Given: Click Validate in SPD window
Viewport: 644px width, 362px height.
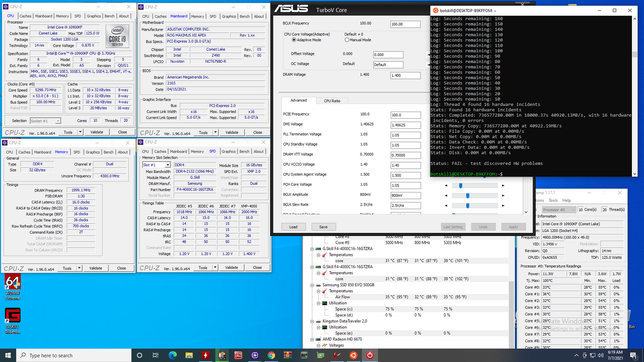Looking at the screenshot, I should click(231, 267).
